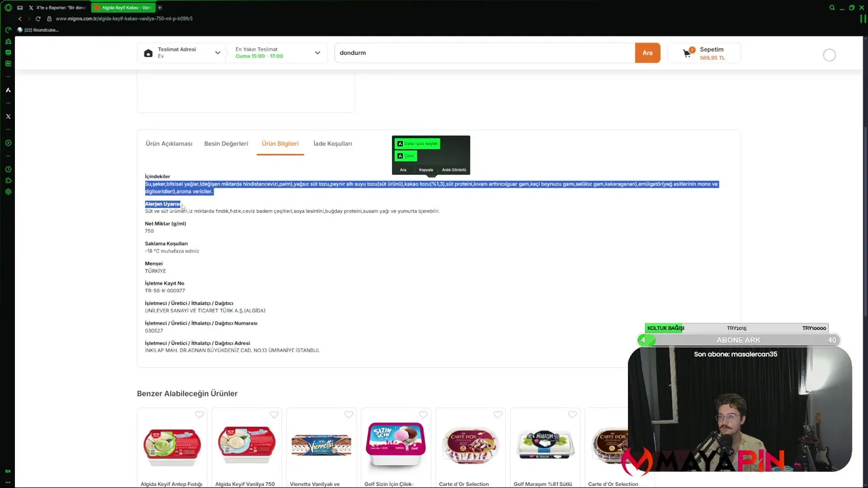
Task: Favorite first Carte d'Or Selection with heart
Action: coord(498,414)
